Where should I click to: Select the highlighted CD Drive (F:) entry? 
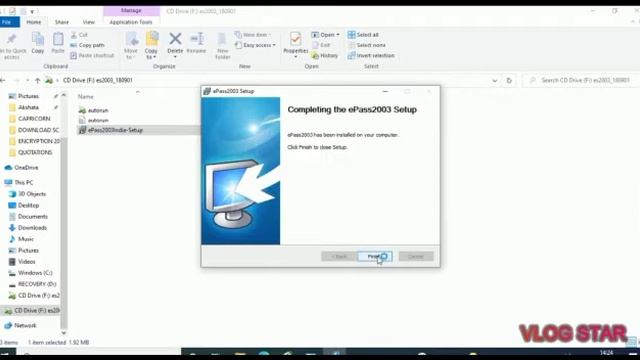[x=31, y=311]
